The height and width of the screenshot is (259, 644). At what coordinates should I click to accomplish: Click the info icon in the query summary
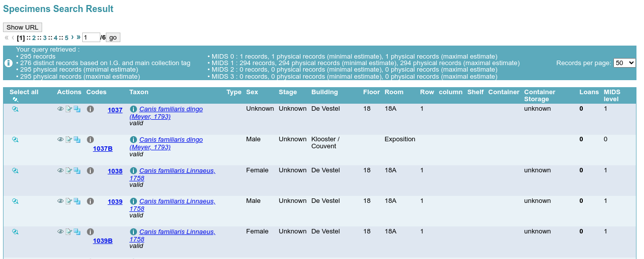tap(9, 63)
